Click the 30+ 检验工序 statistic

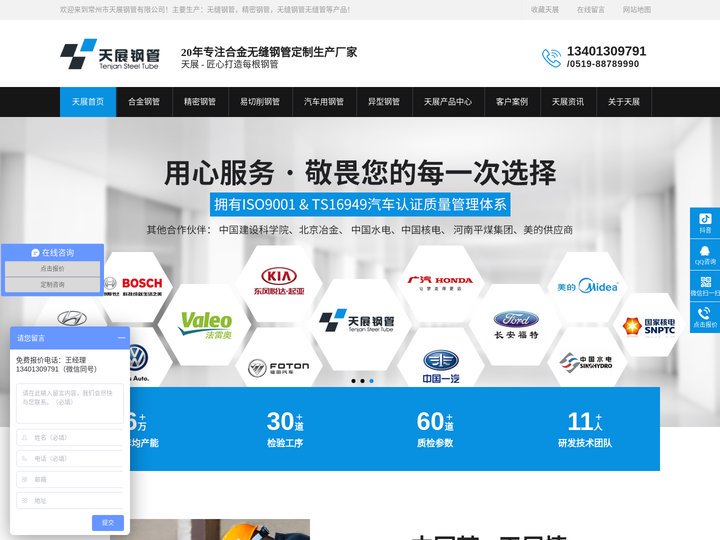coord(285,429)
